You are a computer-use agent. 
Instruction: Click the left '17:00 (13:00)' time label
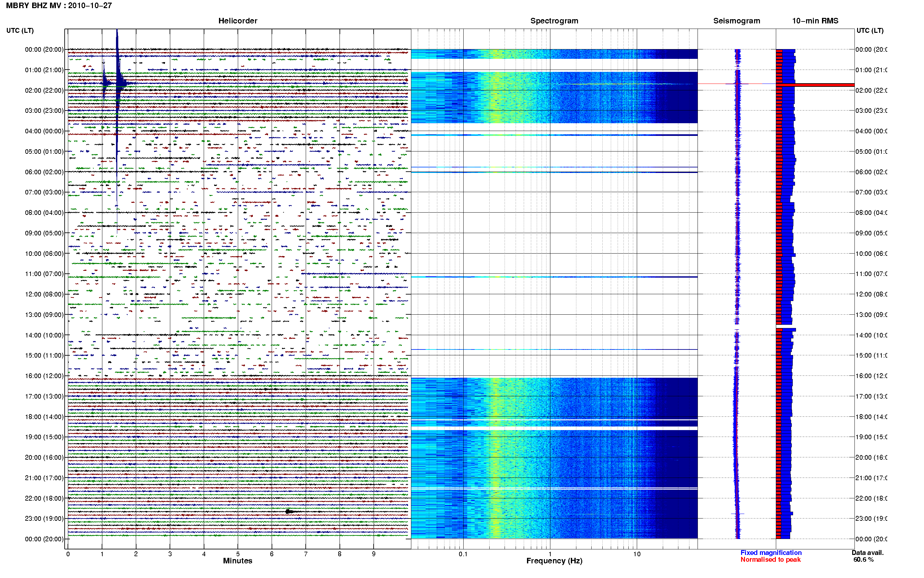coord(44,396)
